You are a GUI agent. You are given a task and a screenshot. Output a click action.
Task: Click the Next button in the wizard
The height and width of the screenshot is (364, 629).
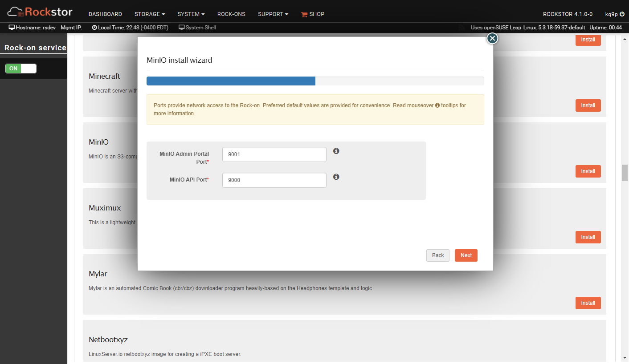pyautogui.click(x=466, y=255)
